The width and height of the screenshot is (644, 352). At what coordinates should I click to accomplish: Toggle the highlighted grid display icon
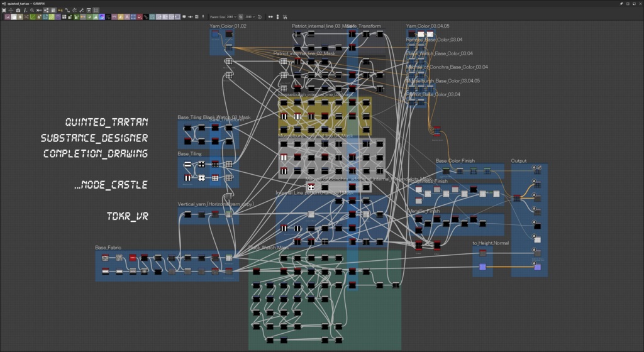tap(53, 10)
